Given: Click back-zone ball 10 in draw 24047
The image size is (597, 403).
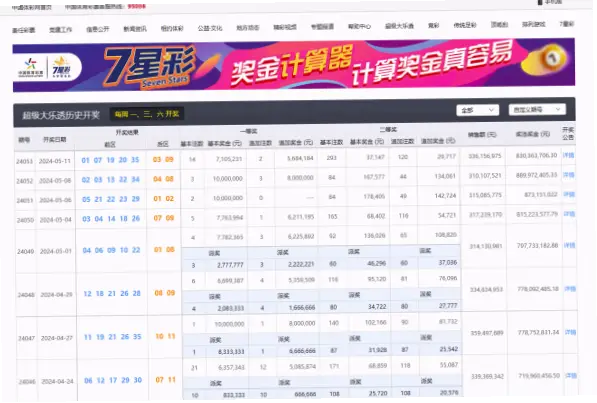Looking at the screenshot, I should coord(159,336).
